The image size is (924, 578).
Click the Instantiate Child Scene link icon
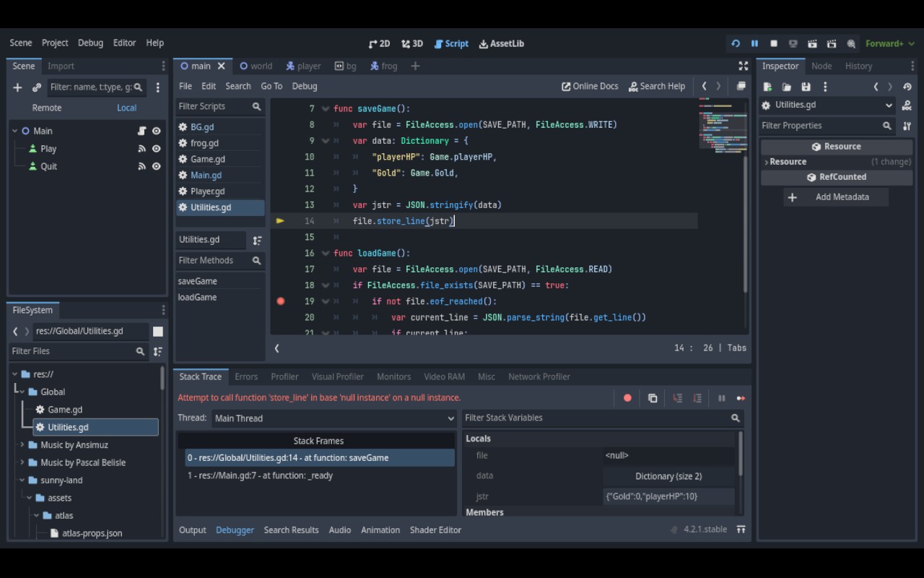point(37,87)
